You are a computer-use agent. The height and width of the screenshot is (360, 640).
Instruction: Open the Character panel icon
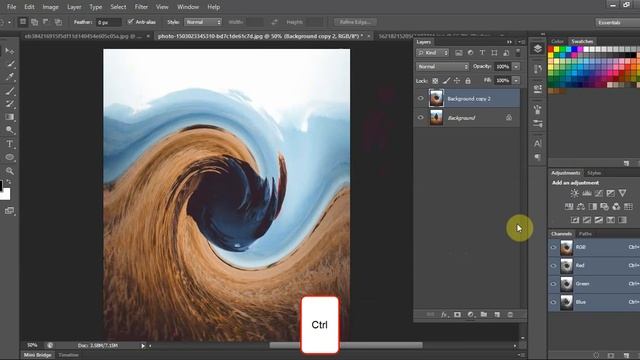click(x=538, y=143)
